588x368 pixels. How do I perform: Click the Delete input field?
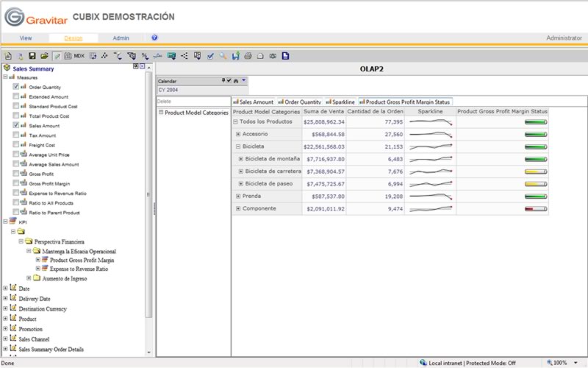[193, 102]
